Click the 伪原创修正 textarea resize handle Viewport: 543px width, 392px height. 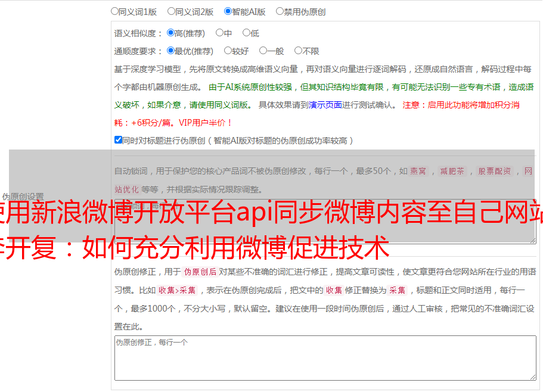[533, 377]
